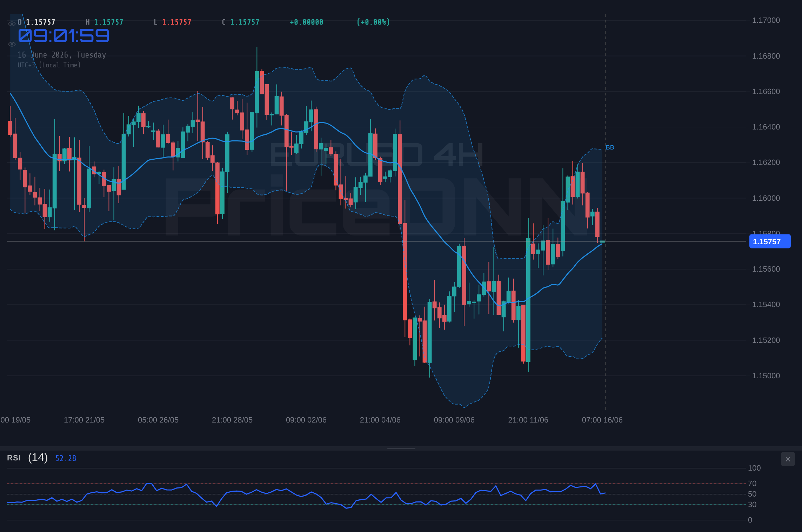The height and width of the screenshot is (532, 802).
Task: Click the 05:00 26/05 time label
Action: [158, 420]
